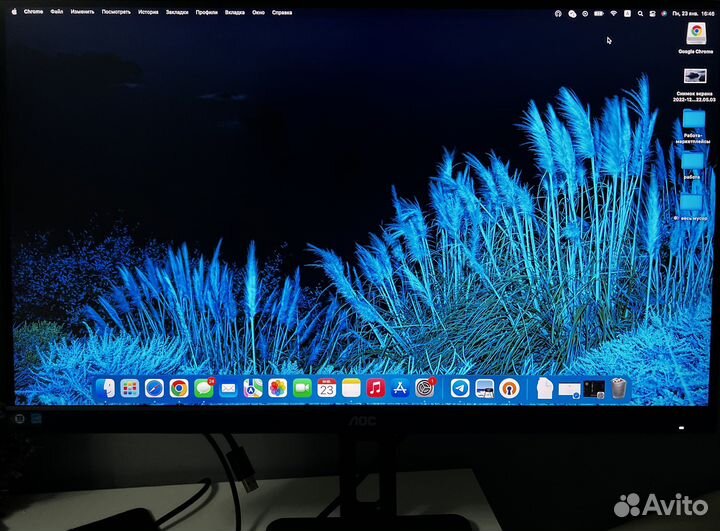Open the Mail app in Dock
Screen dimensions: 720x531
(x=228, y=389)
